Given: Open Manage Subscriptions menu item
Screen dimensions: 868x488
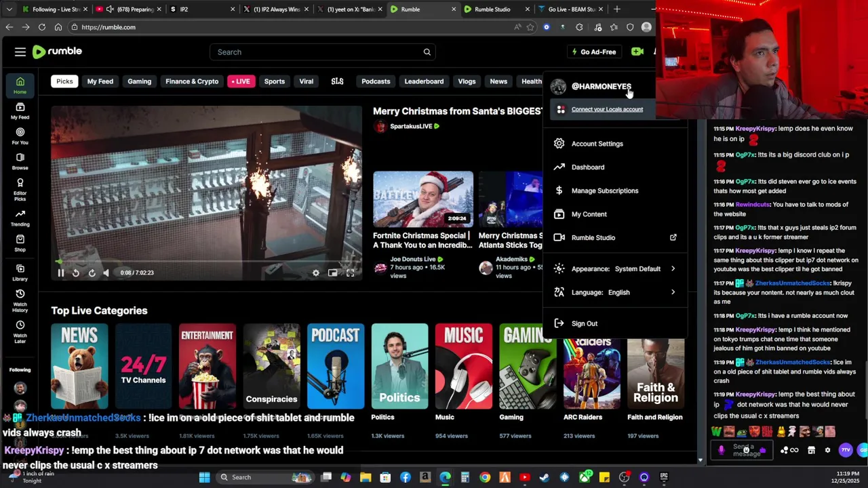Looking at the screenshot, I should [616, 190].
